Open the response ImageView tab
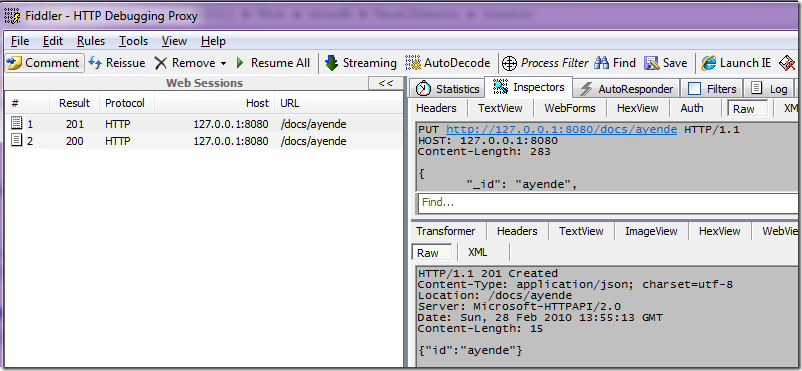This screenshot has height=371, width=802. point(651,231)
